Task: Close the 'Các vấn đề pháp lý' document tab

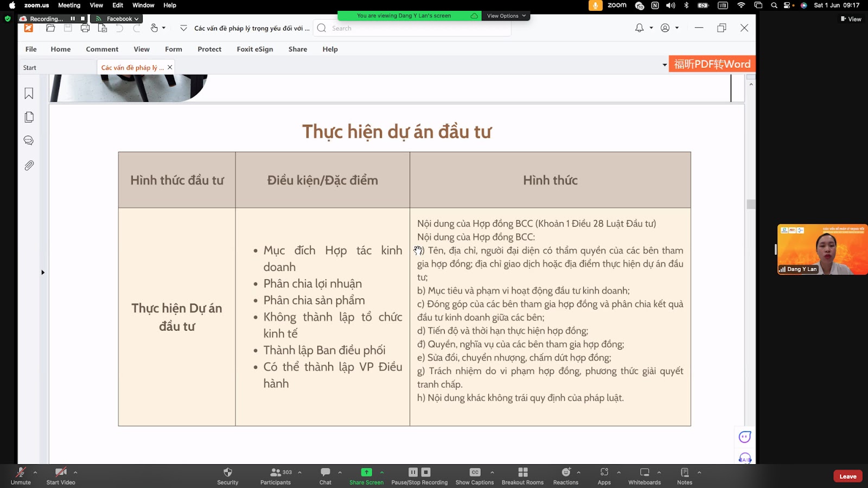Action: (x=170, y=67)
